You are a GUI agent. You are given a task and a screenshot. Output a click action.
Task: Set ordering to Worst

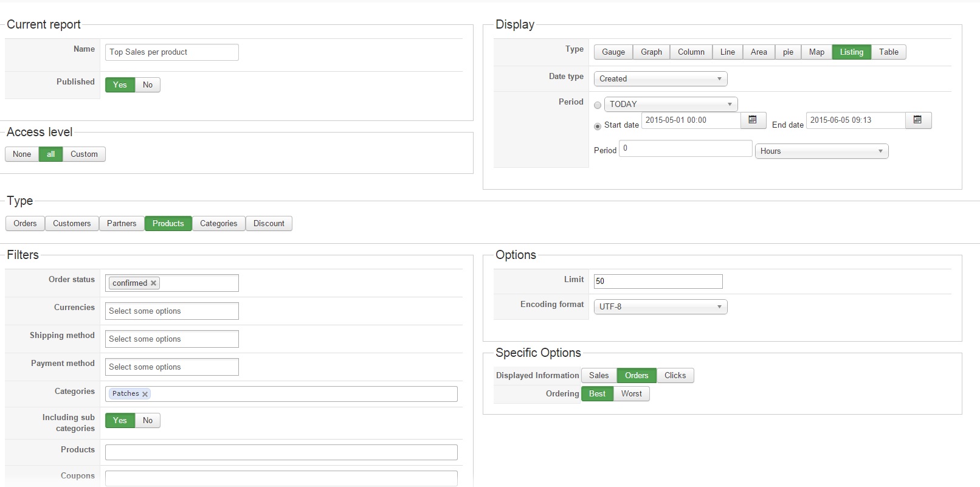tap(632, 394)
